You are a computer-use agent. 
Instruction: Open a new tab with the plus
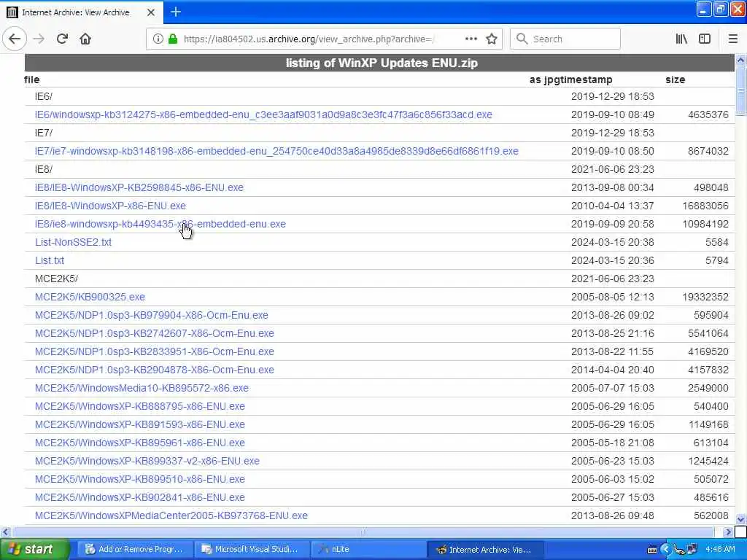coord(176,12)
